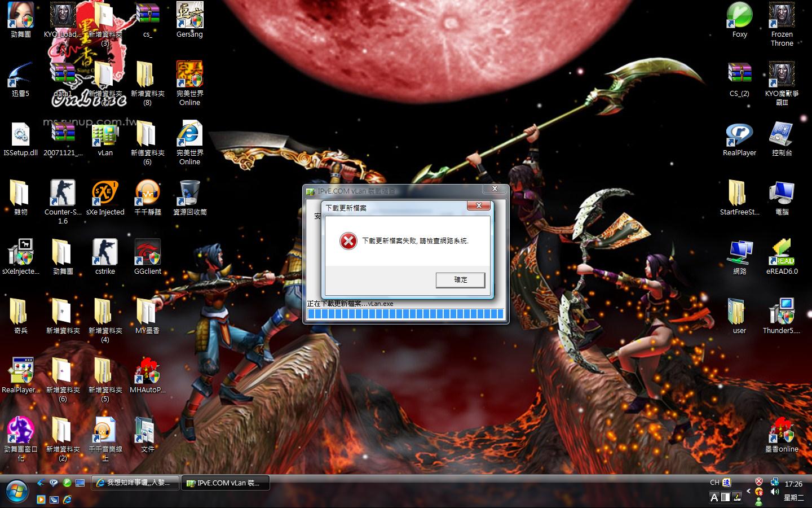The image size is (812, 508).
Task: Select the RealPlayer installer icon on the left
Action: [x=21, y=376]
